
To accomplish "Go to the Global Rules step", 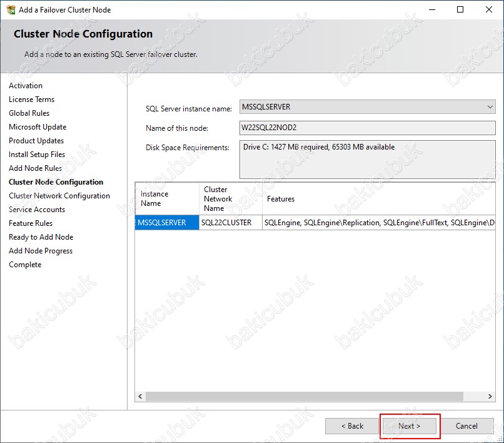I will click(x=29, y=113).
